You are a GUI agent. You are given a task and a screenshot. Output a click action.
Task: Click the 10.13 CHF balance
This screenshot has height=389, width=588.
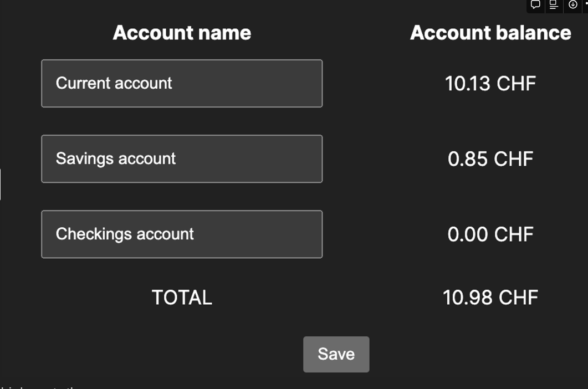(x=490, y=84)
